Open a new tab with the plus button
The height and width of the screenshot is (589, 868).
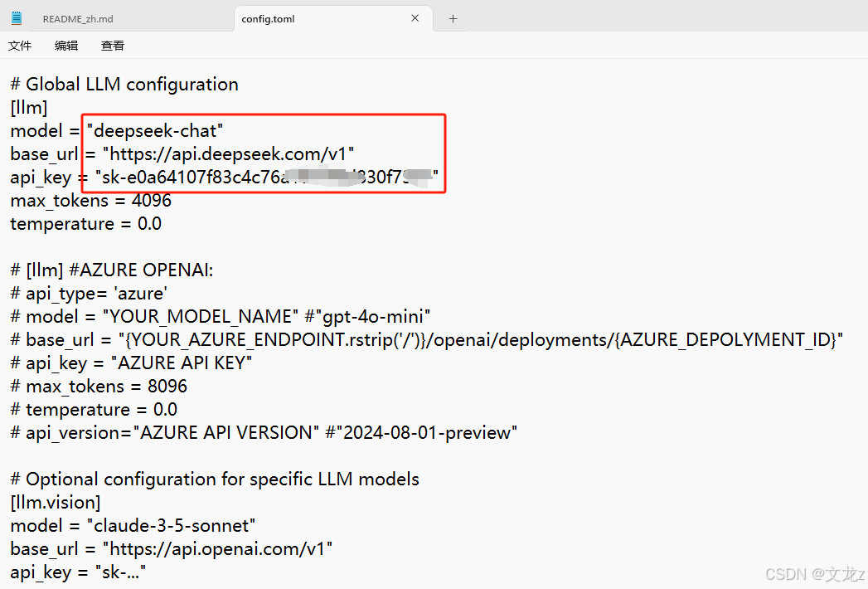pos(453,17)
